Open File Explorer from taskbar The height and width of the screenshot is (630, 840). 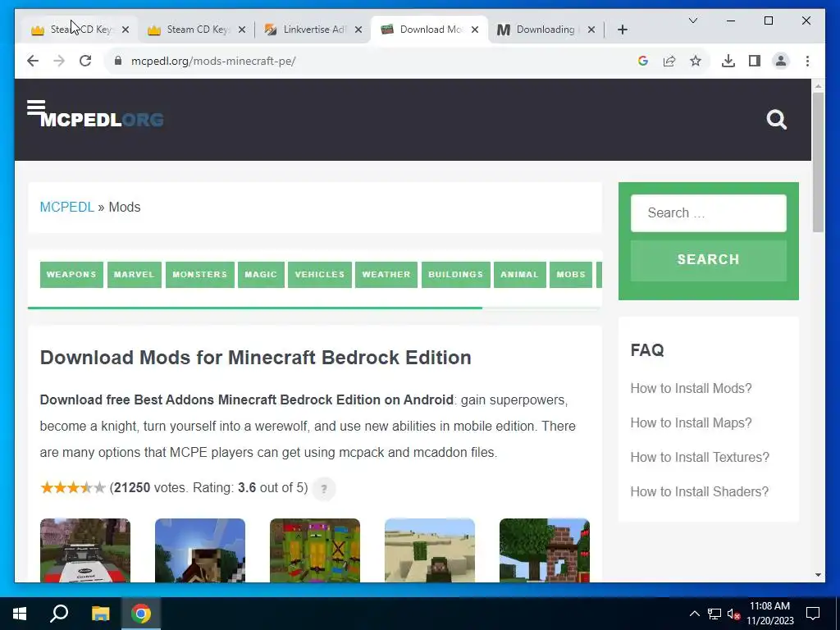[100, 614]
